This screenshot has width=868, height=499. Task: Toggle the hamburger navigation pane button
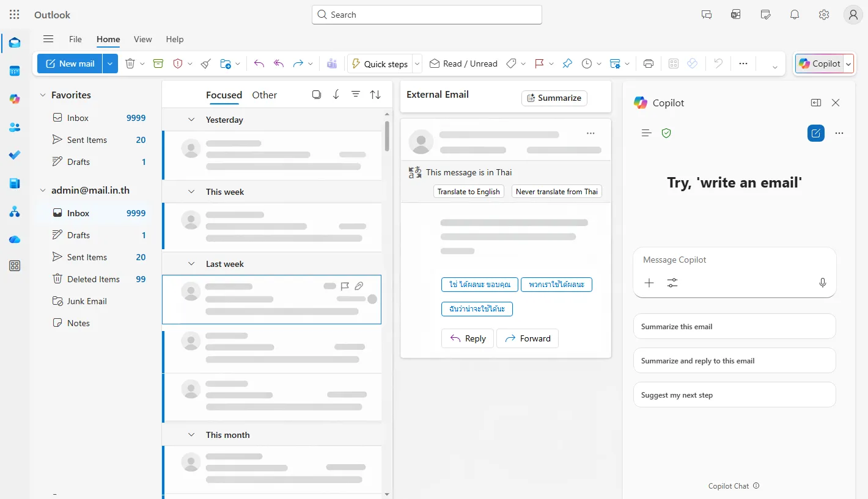[x=48, y=39]
